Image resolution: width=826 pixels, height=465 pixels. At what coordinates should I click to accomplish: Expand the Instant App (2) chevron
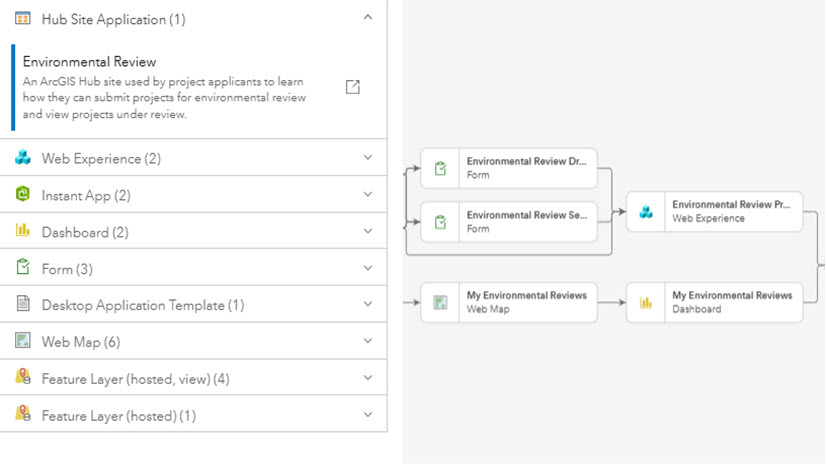click(368, 195)
